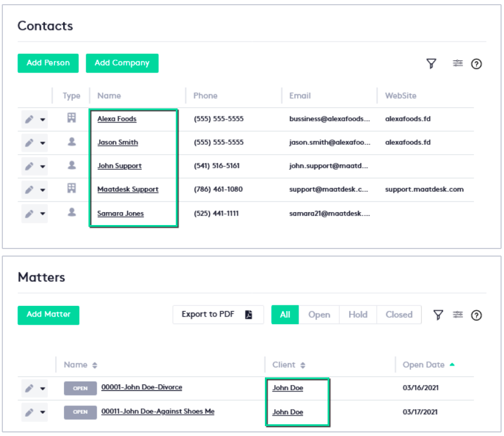This screenshot has width=504, height=436.
Task: Click the help question mark in Matters
Action: [476, 315]
